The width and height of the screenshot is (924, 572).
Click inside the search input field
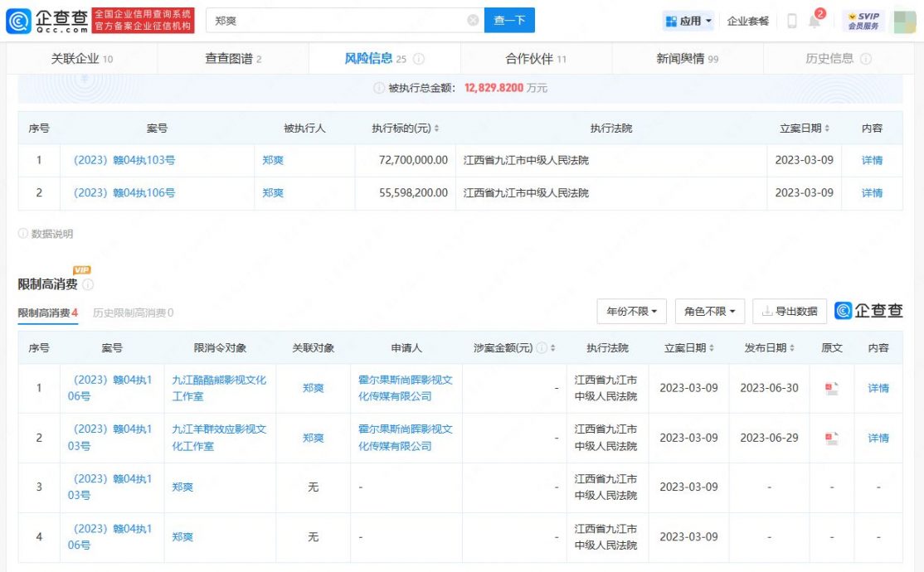(332, 20)
